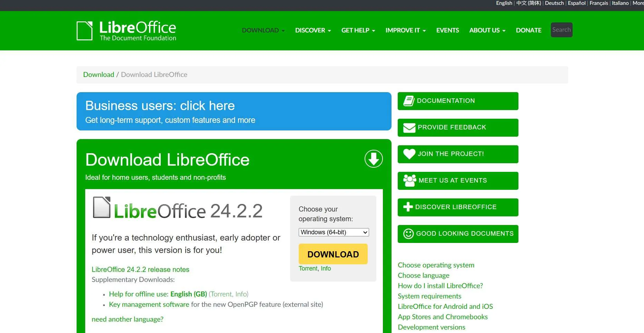Switch language to Español
The height and width of the screenshot is (333, 644).
tap(577, 3)
